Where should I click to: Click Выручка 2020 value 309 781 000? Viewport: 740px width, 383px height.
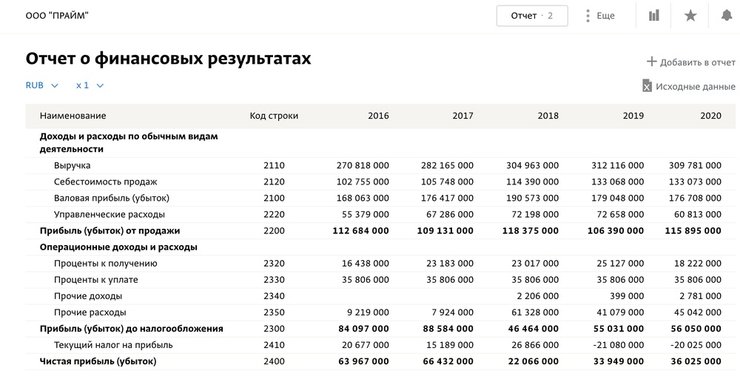(695, 166)
